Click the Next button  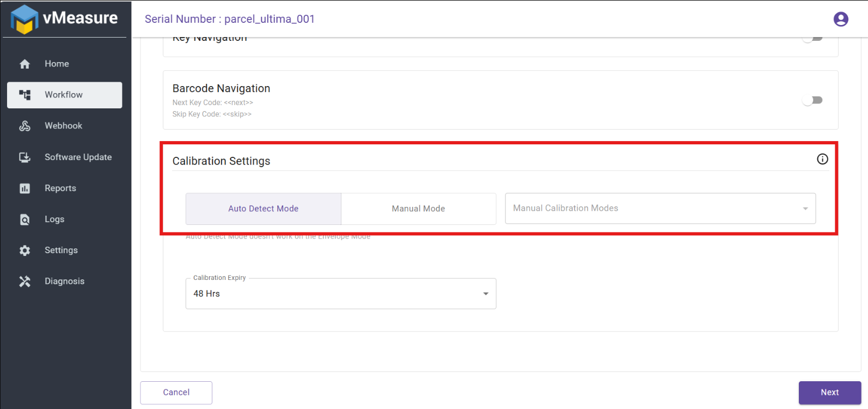tap(829, 393)
